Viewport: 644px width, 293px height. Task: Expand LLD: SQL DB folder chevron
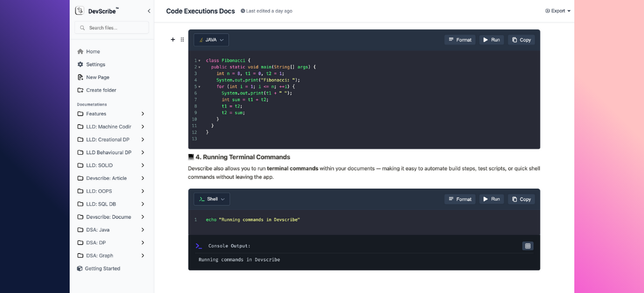click(x=143, y=204)
